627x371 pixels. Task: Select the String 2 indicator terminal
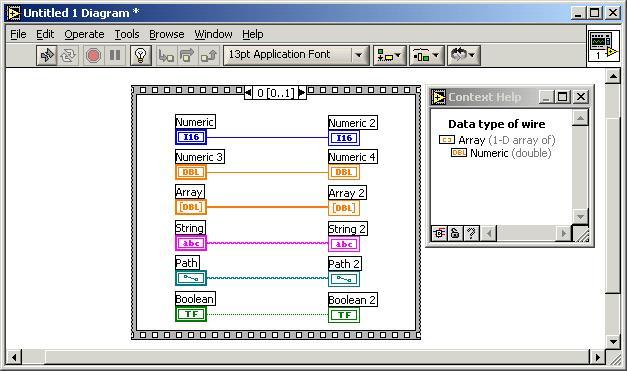(344, 244)
